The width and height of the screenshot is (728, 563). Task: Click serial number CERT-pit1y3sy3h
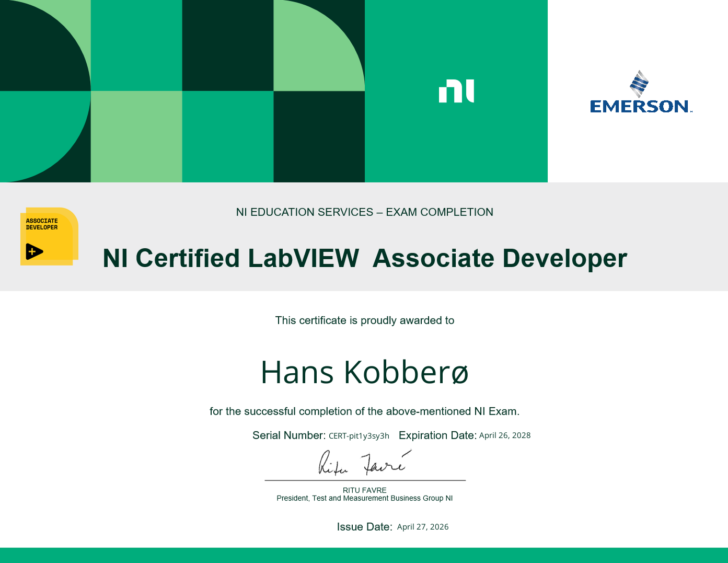point(359,436)
